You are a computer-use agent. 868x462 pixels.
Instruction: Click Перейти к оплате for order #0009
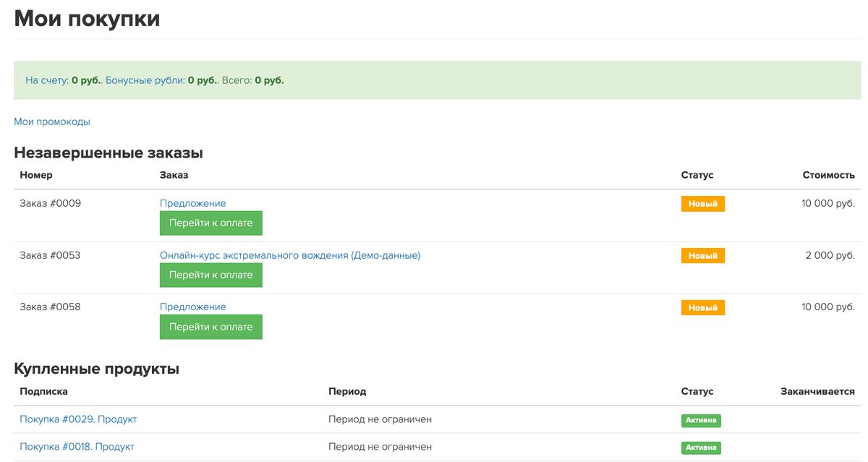point(211,223)
